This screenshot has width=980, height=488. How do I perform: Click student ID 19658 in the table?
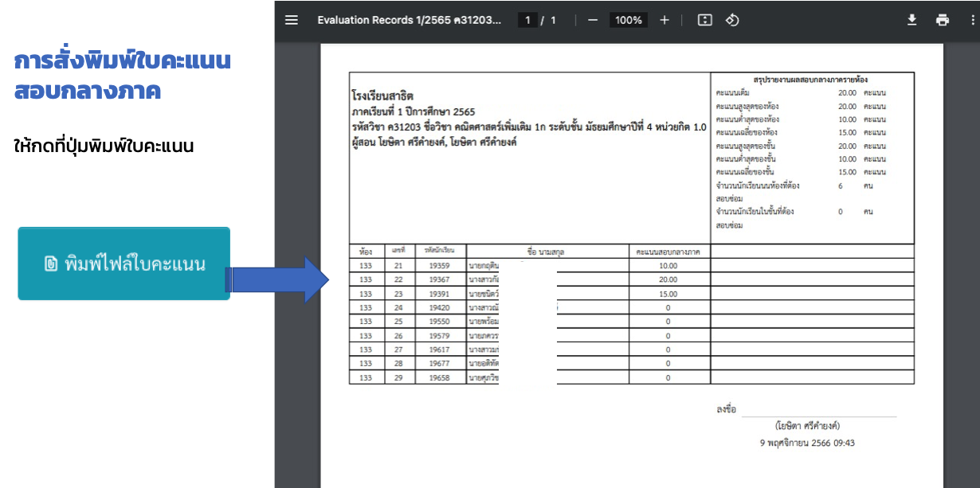[440, 377]
